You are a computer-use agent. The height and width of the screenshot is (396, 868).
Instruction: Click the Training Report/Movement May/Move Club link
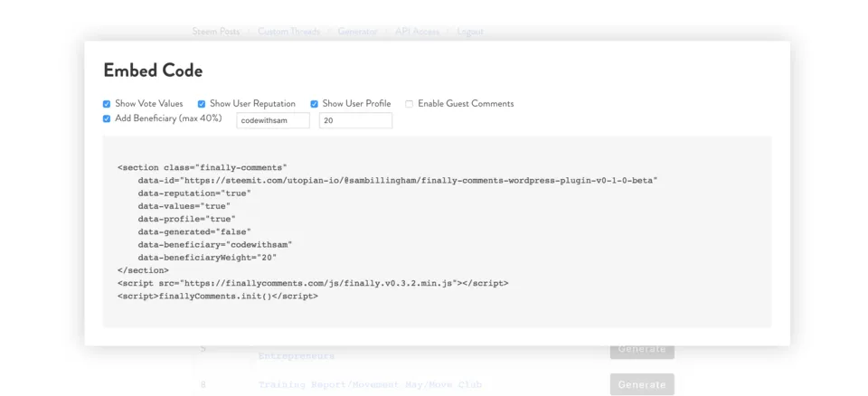371,384
